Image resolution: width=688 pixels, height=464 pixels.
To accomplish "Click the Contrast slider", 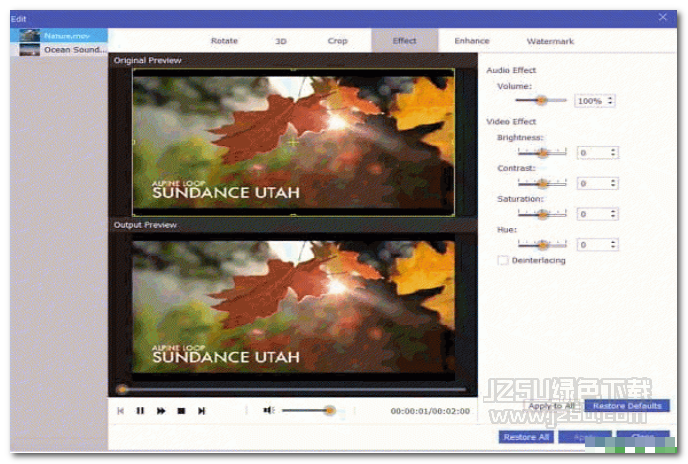I will tap(542, 183).
